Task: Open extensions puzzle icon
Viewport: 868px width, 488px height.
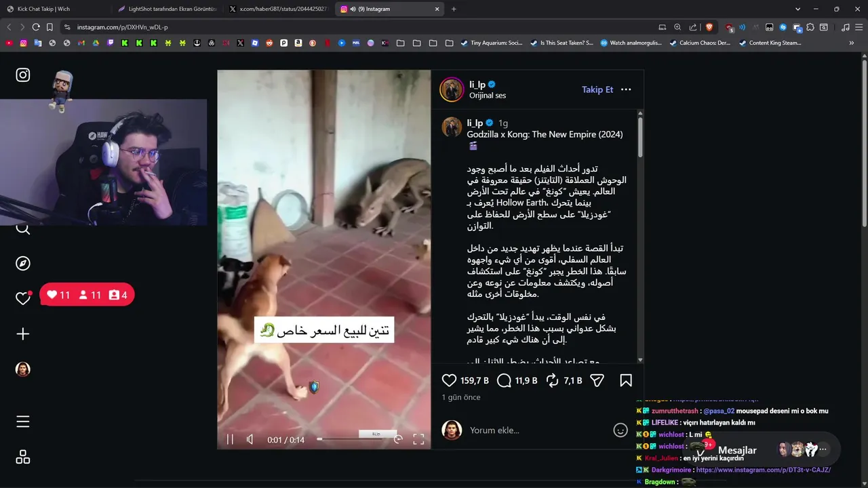Action: [x=810, y=27]
